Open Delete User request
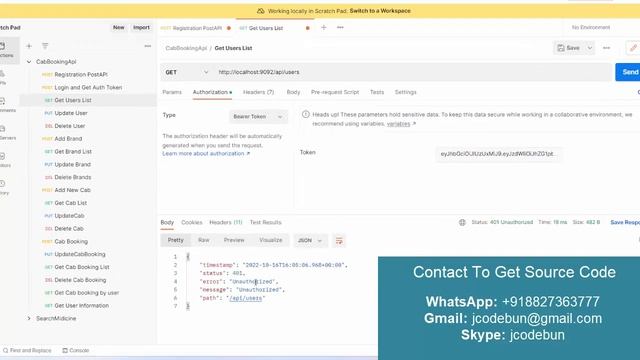This screenshot has height=360, width=640. pos(70,126)
